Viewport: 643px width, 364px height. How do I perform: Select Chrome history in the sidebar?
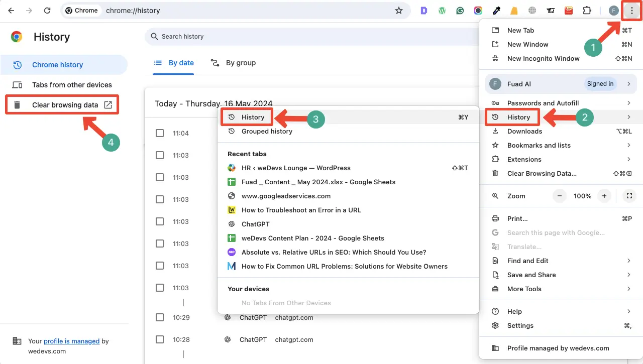(x=64, y=65)
